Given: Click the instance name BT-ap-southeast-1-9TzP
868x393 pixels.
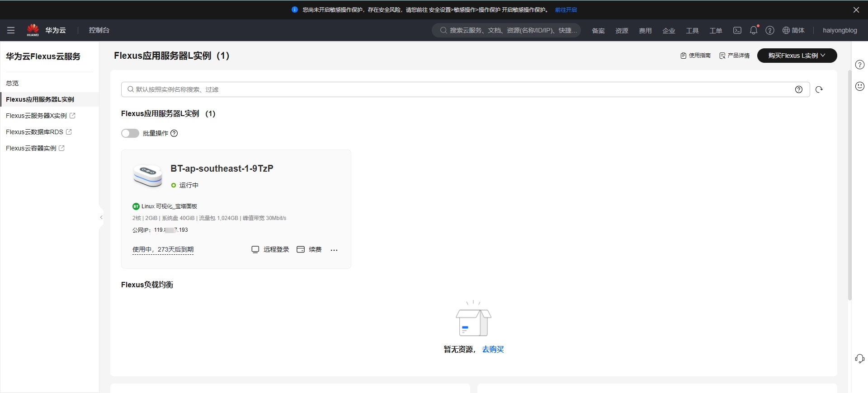Looking at the screenshot, I should 222,168.
